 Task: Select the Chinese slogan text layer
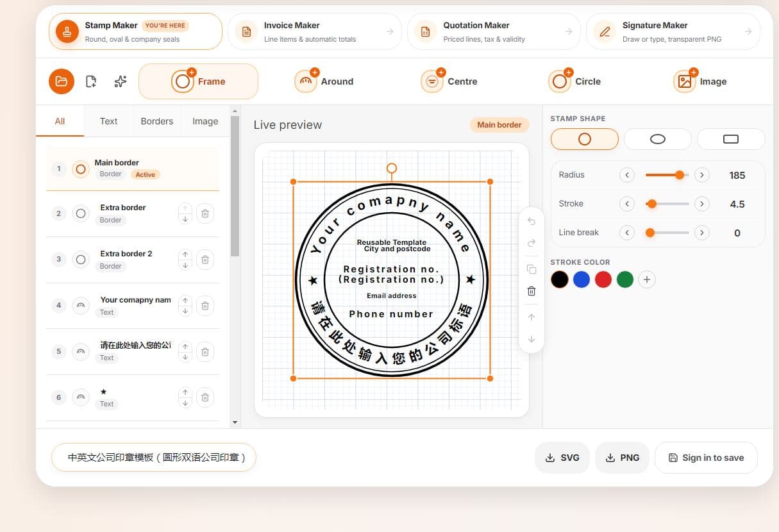[x=132, y=351]
